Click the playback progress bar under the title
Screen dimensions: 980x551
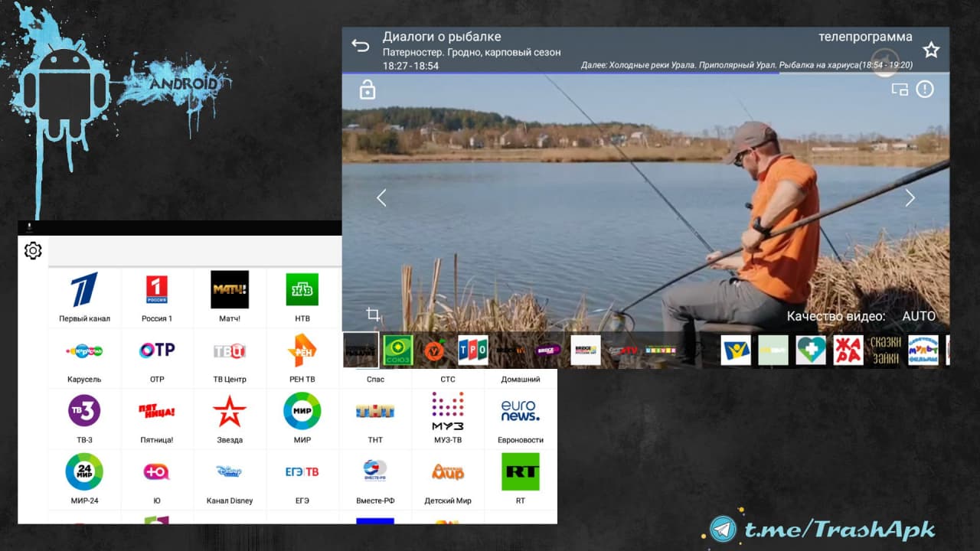645,73
